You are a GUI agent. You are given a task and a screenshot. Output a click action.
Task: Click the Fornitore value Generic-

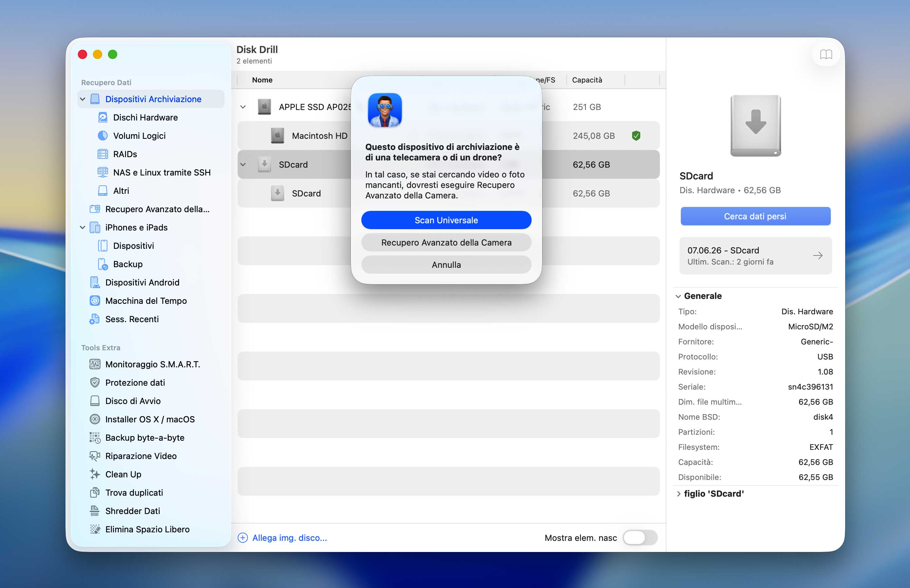coord(817,342)
